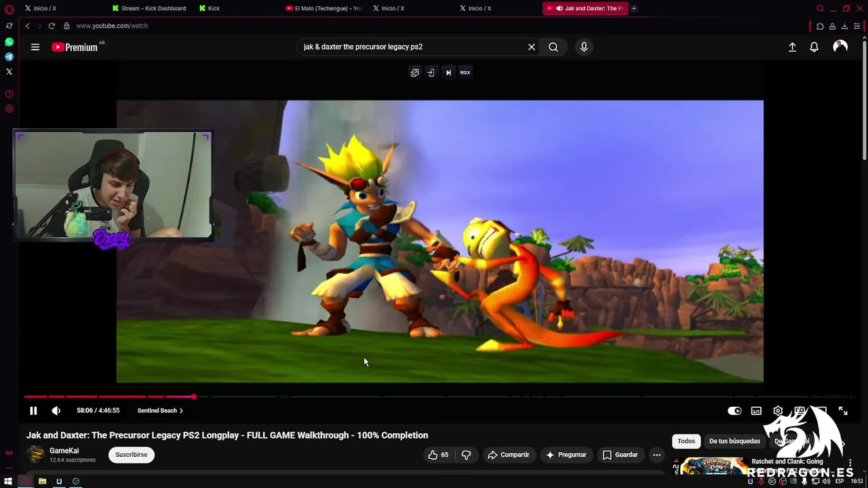Click the Preguntar button
The height and width of the screenshot is (488, 868).
click(566, 455)
